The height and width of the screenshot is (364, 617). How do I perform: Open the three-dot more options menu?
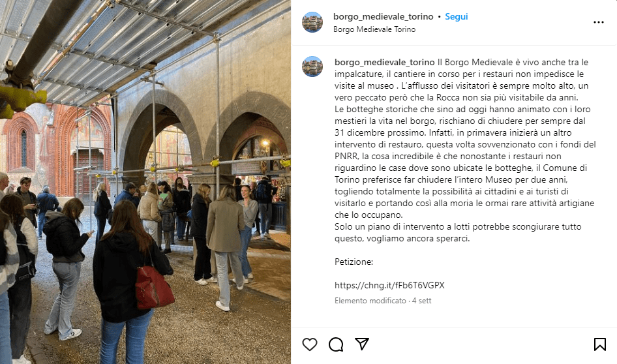[599, 22]
